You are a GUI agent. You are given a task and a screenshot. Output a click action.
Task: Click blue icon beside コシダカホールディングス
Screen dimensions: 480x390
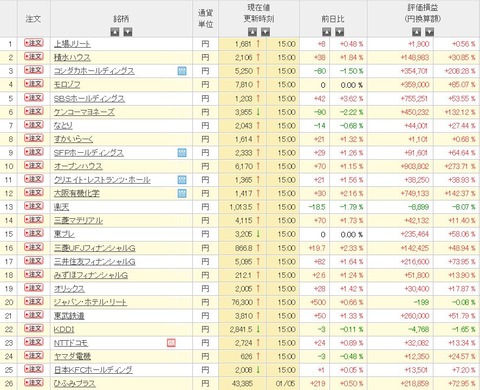(x=182, y=71)
